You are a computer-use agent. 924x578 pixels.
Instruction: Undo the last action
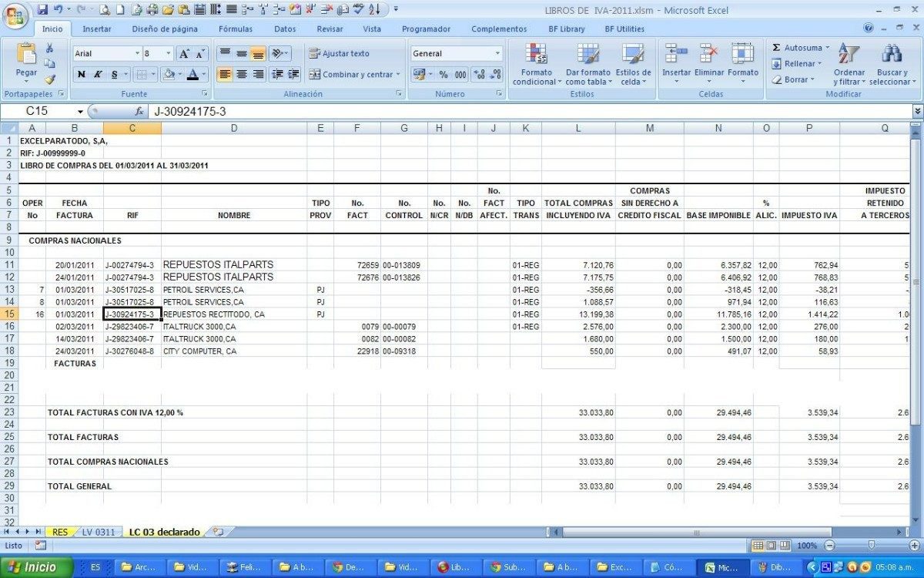(x=59, y=10)
